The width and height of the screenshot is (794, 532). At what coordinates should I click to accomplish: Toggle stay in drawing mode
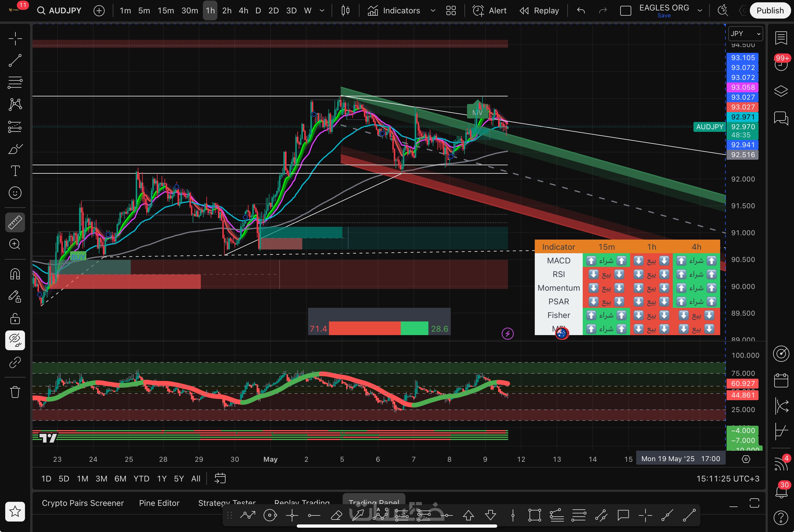tap(15, 296)
